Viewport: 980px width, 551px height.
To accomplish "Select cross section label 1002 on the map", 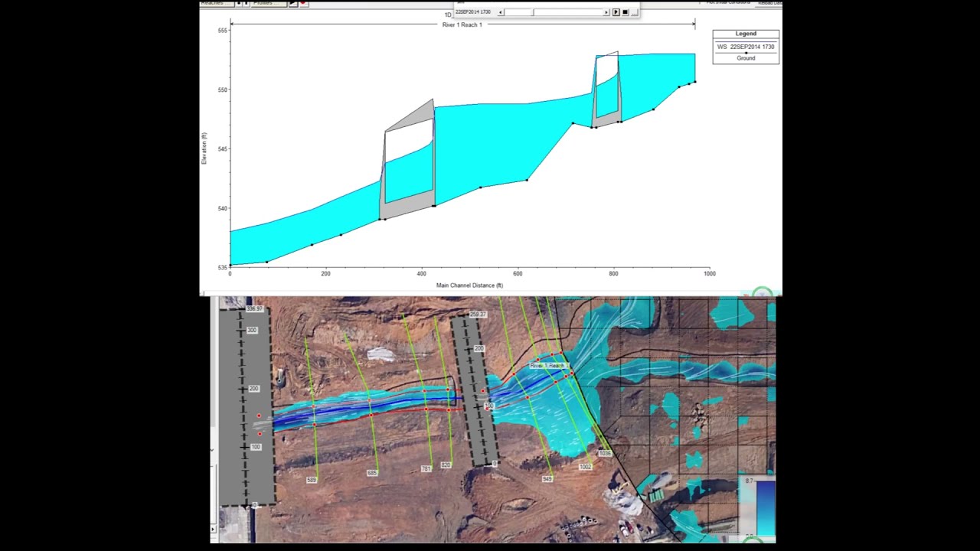I will pos(586,466).
